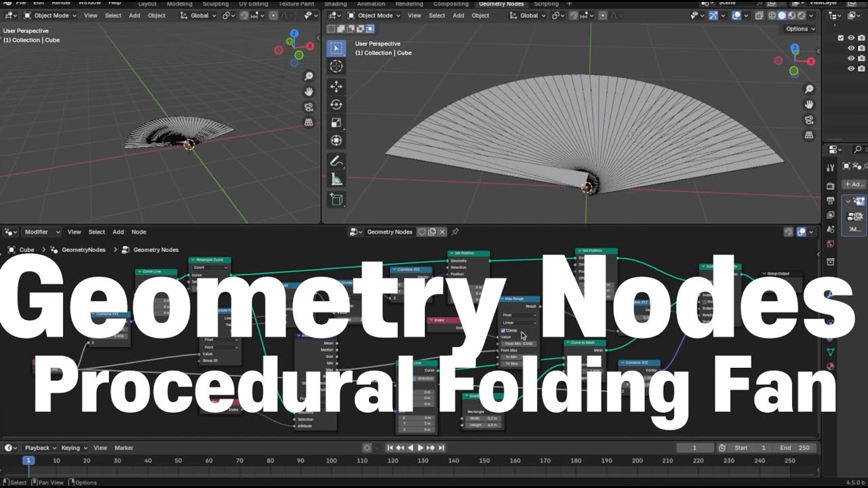Screen dimensions: 868x488
Task: Toggle fake user shield for Geometry Nodes
Action: [421, 232]
